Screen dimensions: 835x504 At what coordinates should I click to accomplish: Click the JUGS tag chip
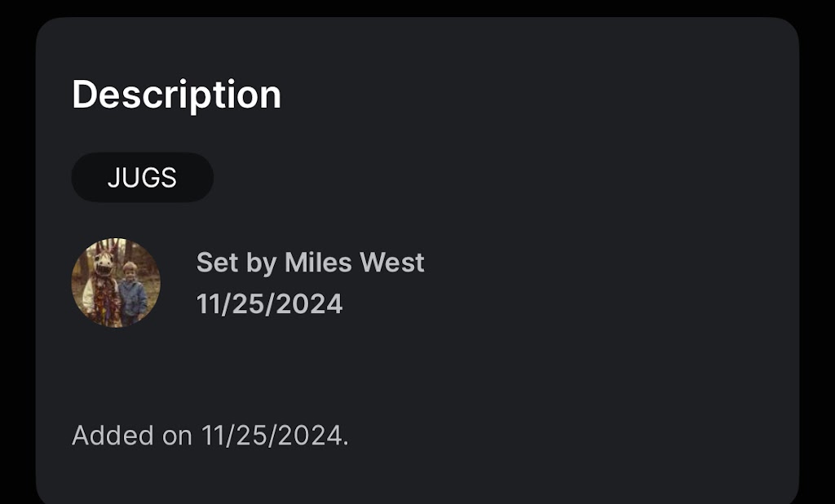click(142, 177)
